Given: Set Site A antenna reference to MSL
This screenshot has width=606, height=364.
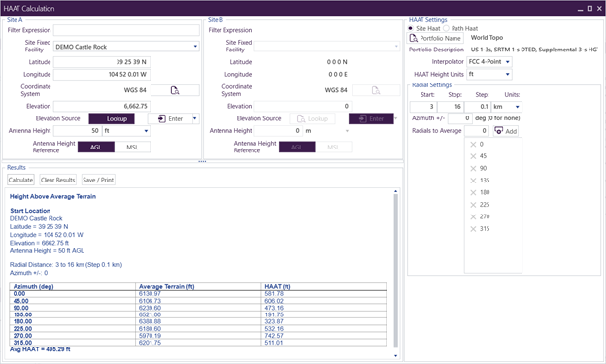Looking at the screenshot, I should [132, 147].
